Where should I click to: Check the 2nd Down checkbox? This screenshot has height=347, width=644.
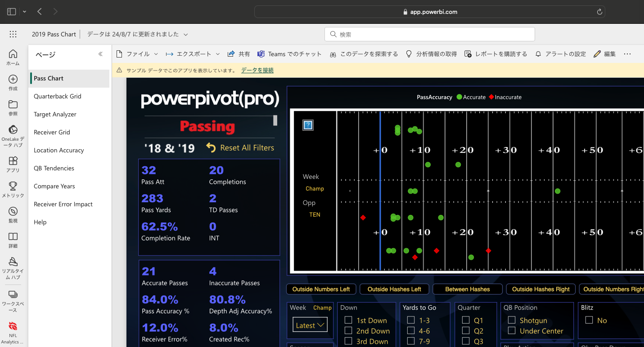point(348,331)
